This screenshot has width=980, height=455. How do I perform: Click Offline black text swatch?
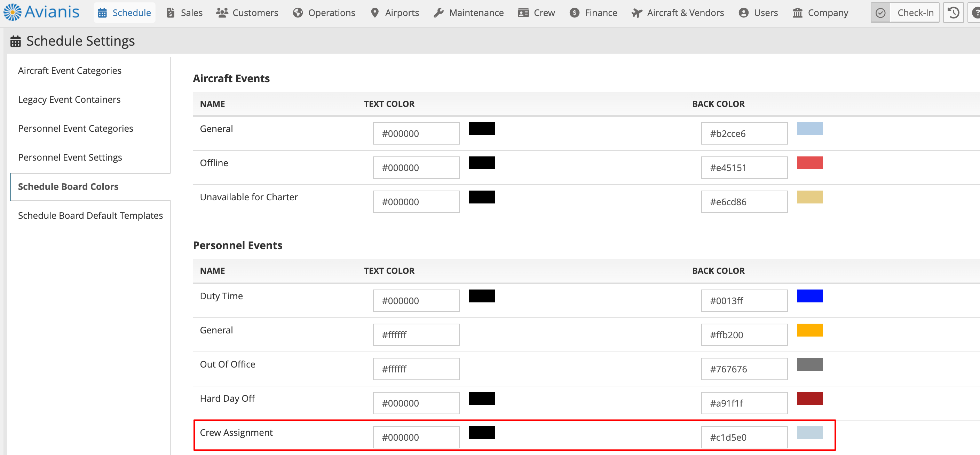click(481, 163)
